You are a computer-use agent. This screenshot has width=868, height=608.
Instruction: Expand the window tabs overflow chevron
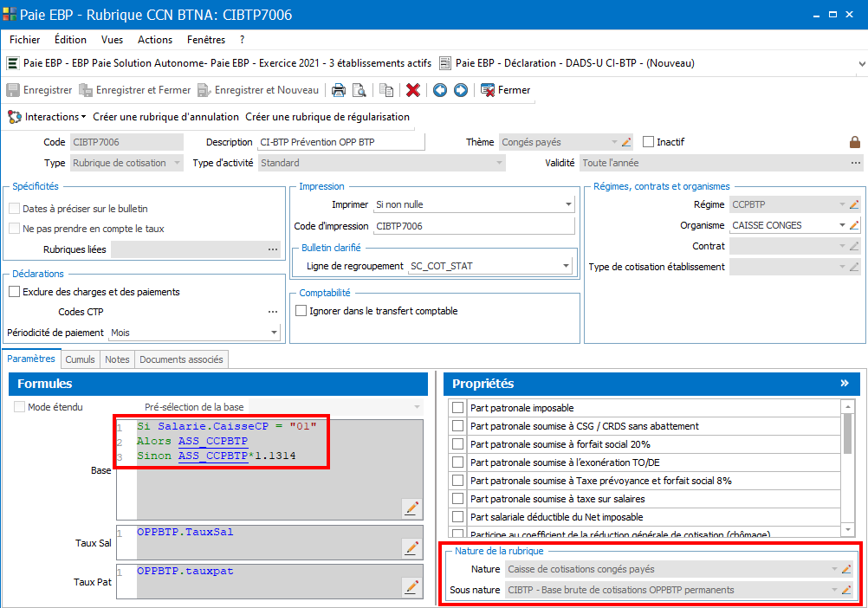[x=862, y=63]
